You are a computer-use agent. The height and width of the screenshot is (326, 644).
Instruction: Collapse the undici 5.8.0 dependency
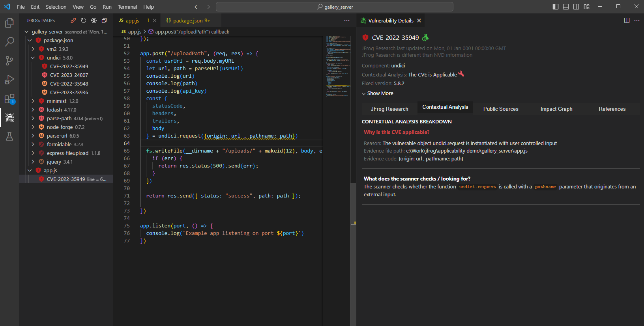tap(33, 58)
